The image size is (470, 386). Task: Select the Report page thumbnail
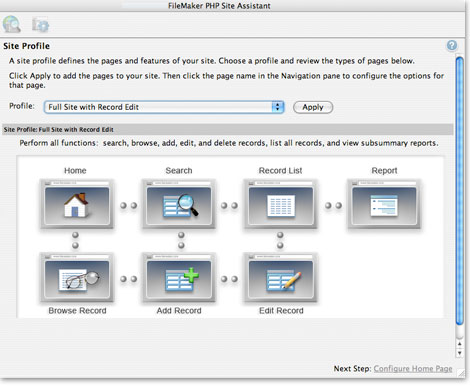[x=384, y=204]
